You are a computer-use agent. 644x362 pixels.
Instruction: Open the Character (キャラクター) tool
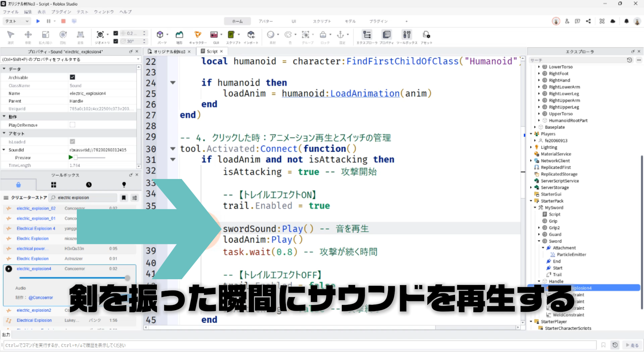point(198,35)
